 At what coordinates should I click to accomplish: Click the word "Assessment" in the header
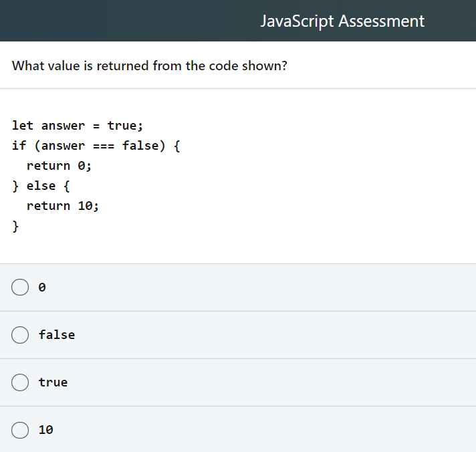click(x=381, y=21)
